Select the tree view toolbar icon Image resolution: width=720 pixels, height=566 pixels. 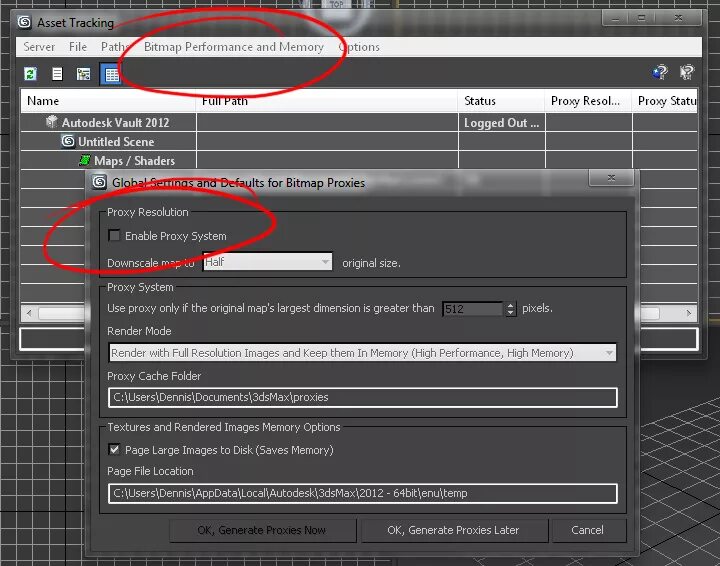click(x=84, y=74)
